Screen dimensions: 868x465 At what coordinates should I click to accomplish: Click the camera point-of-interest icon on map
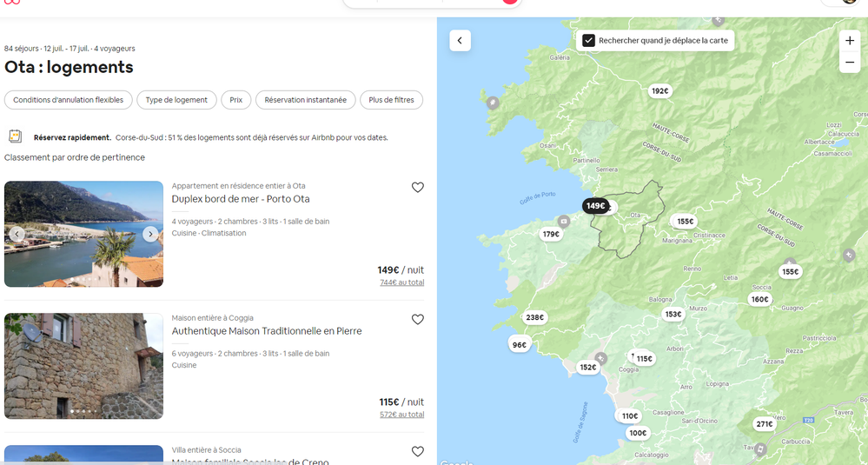(564, 220)
